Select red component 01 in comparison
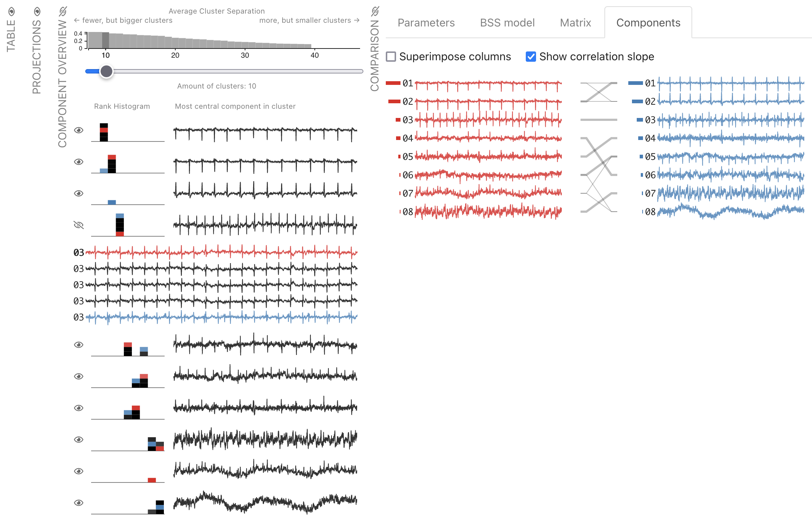This screenshot has height=524, width=812. click(x=488, y=83)
